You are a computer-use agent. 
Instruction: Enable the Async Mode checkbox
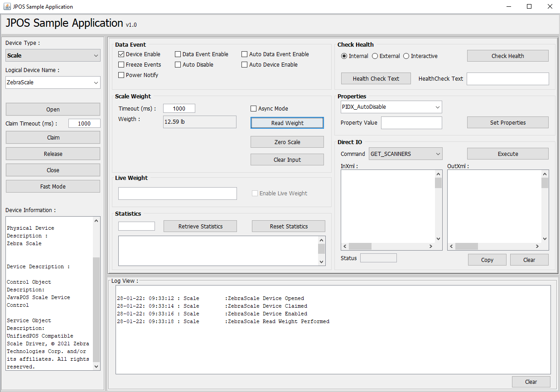(x=254, y=109)
